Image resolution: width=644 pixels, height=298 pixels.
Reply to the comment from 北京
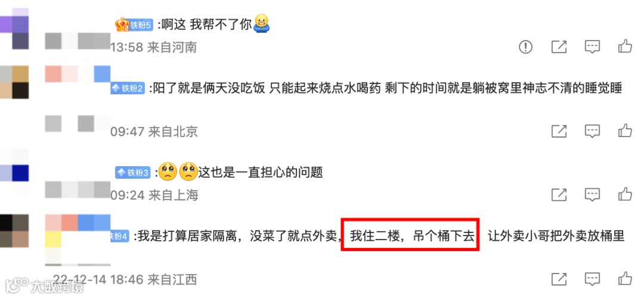pyautogui.click(x=592, y=131)
